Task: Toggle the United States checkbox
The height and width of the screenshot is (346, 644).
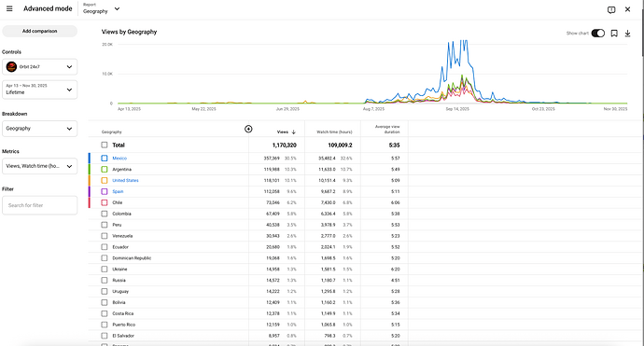Action: [x=105, y=180]
